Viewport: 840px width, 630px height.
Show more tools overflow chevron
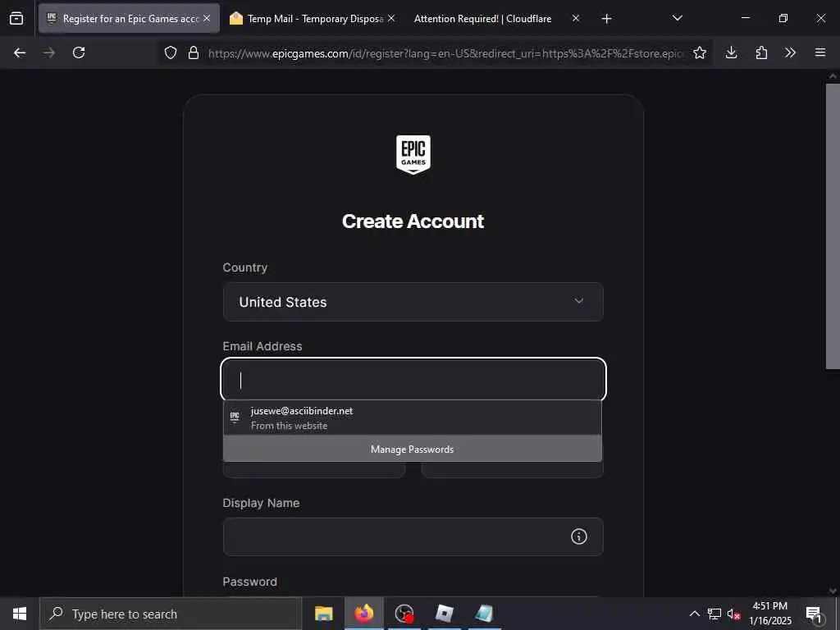(x=790, y=52)
